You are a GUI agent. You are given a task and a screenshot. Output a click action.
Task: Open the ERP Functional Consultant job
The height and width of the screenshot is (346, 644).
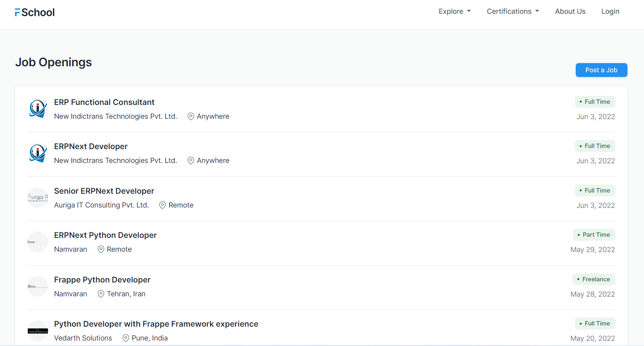click(x=104, y=102)
